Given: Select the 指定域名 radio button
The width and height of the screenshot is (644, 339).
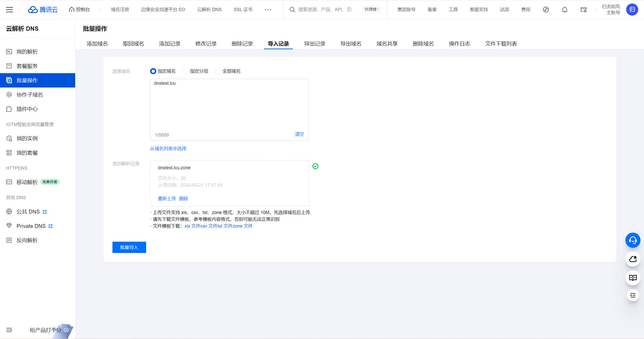Looking at the screenshot, I should [153, 71].
